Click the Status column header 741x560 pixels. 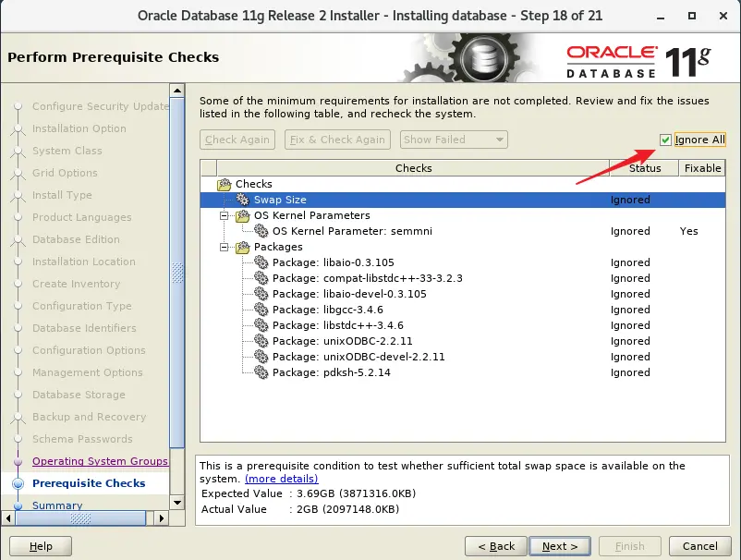pos(645,168)
